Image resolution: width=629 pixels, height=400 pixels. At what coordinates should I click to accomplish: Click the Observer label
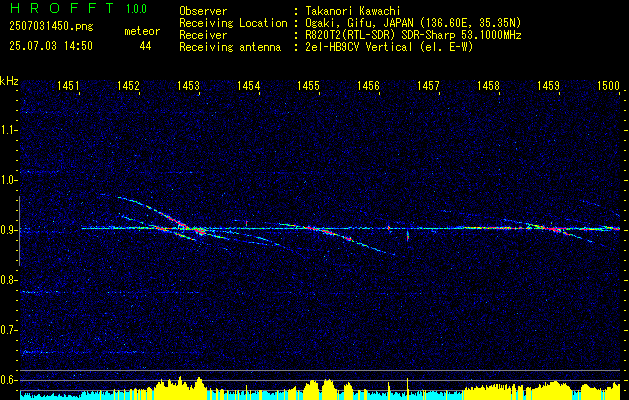(203, 11)
